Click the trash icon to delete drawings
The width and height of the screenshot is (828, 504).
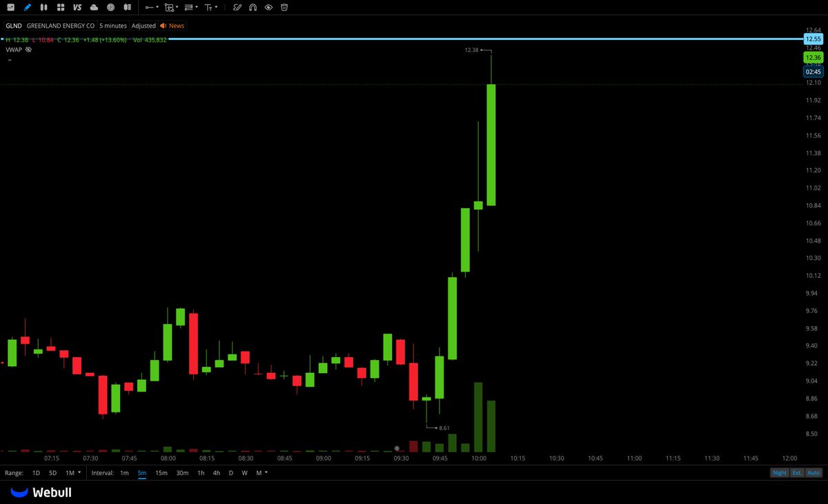(x=283, y=8)
